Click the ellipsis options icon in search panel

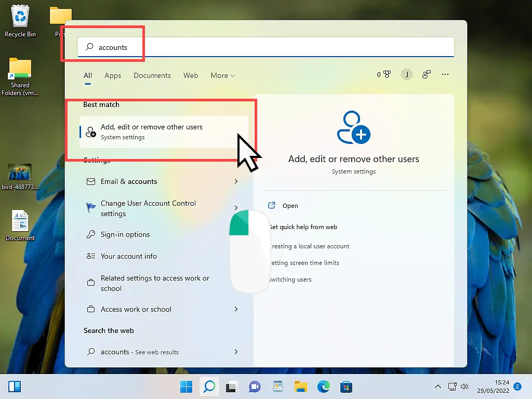pos(445,74)
